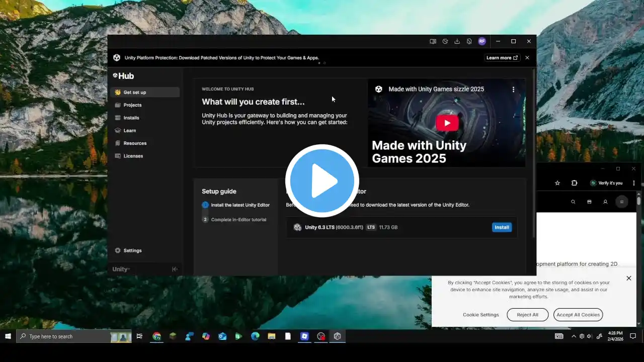Open the Projects section in sidebar
The height and width of the screenshot is (362, 644).
pyautogui.click(x=132, y=105)
